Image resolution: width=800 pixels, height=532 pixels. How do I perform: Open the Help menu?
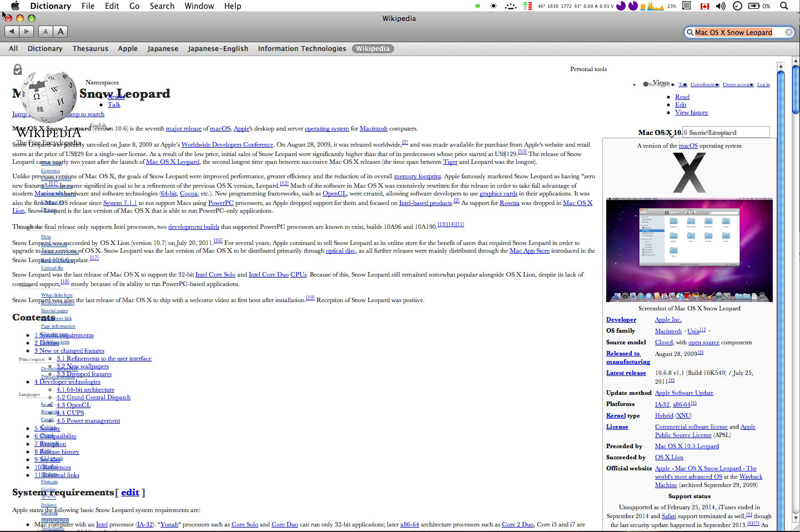point(233,6)
